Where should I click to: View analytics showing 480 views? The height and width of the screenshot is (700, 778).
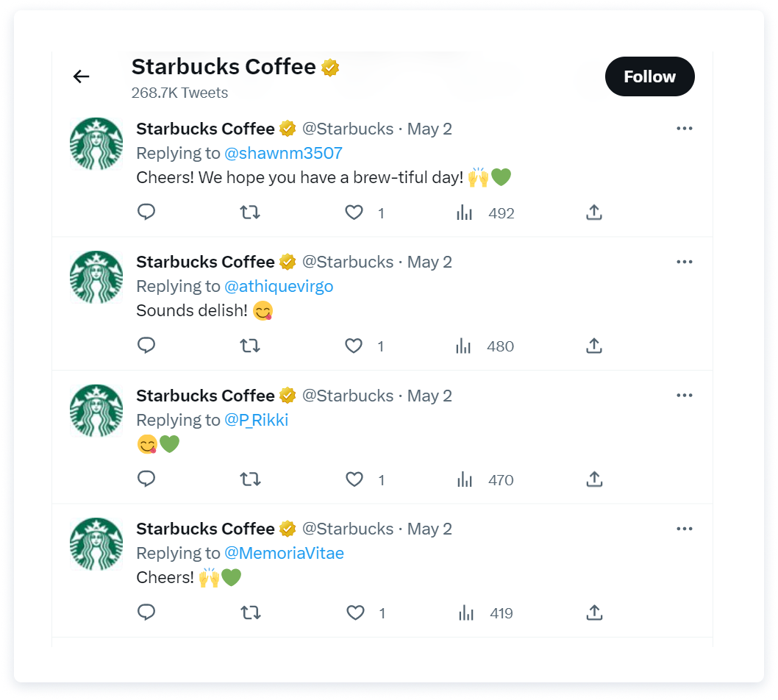coord(485,346)
